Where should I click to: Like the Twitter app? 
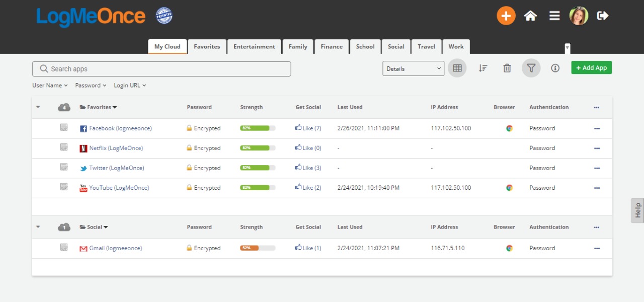(x=308, y=168)
